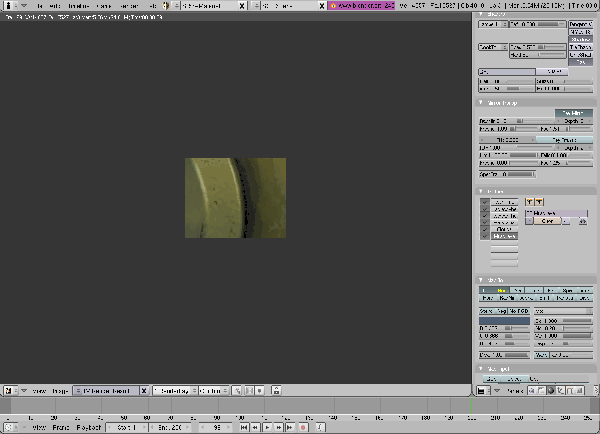This screenshot has width=600, height=434.
Task: Collapse the Texture panel triangle
Action: [x=481, y=191]
